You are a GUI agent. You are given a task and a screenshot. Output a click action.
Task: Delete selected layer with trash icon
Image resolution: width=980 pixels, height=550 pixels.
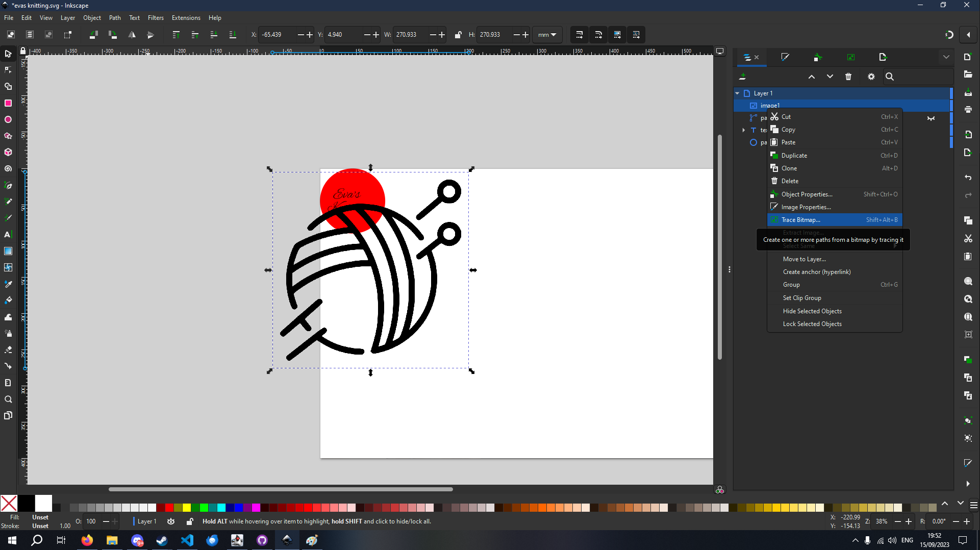[x=848, y=77]
